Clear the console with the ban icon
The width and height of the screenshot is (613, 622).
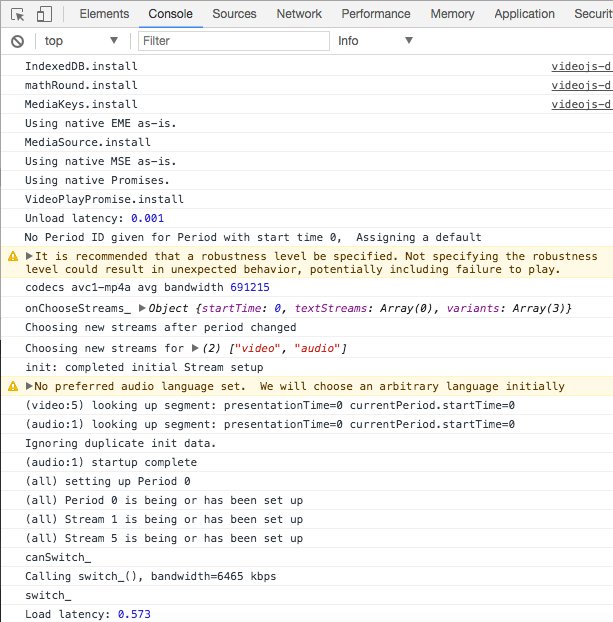pos(17,41)
